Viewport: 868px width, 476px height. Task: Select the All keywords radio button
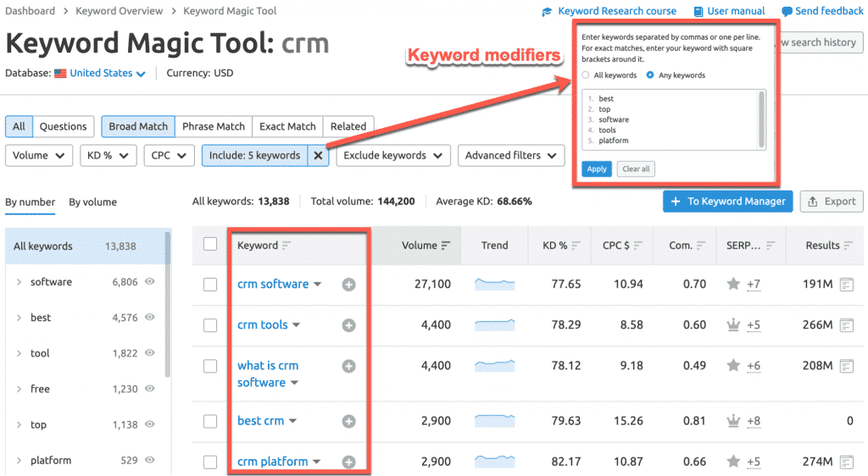pyautogui.click(x=586, y=75)
